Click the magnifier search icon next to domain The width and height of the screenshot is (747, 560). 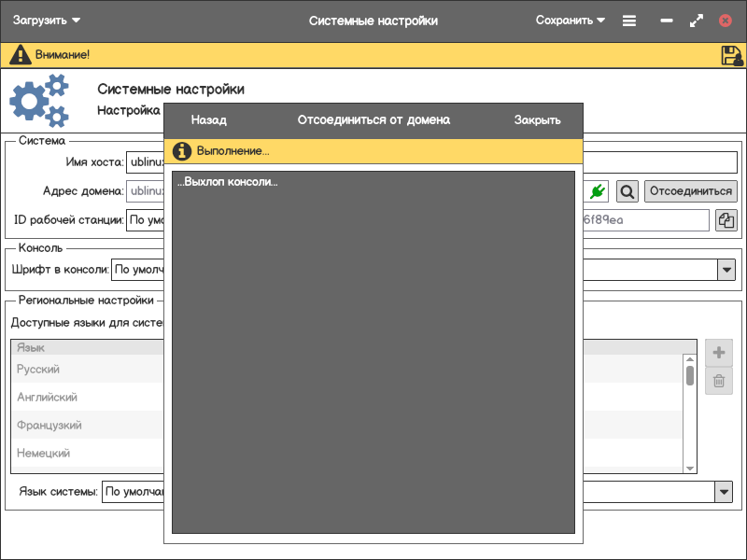(627, 191)
